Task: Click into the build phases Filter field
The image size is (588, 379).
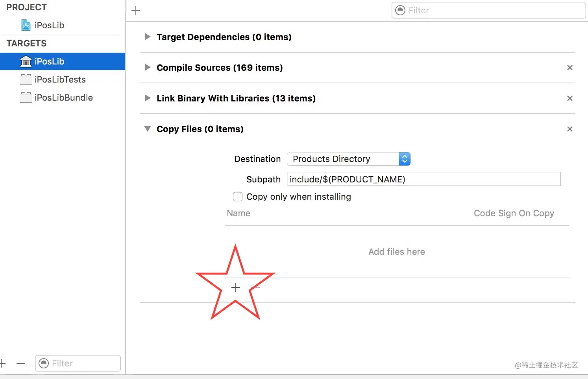Action: [489, 10]
